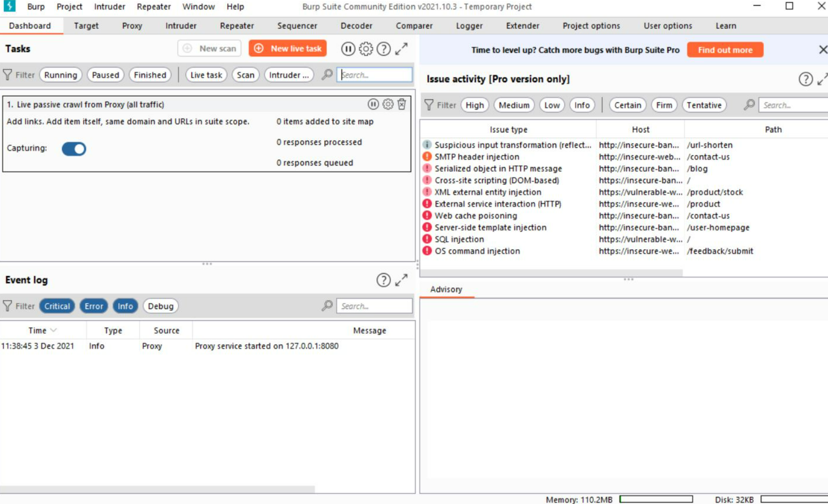
Task: Delete the Live passive crawl task
Action: 402,104
